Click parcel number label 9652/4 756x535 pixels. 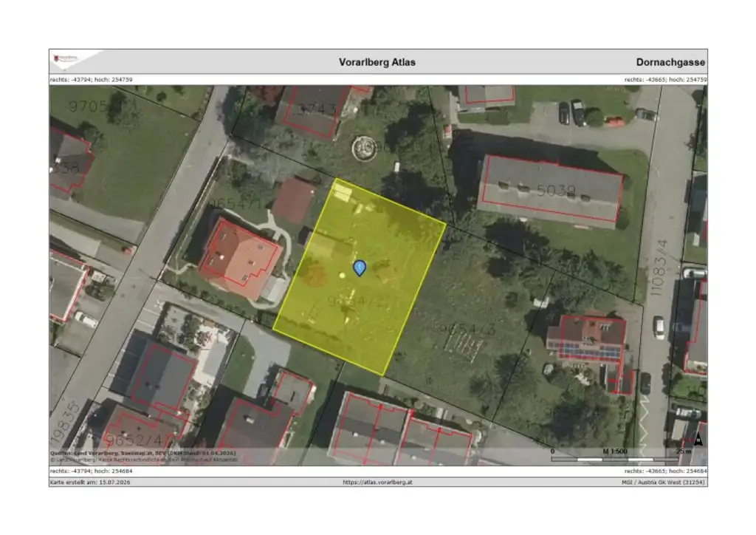[134, 440]
